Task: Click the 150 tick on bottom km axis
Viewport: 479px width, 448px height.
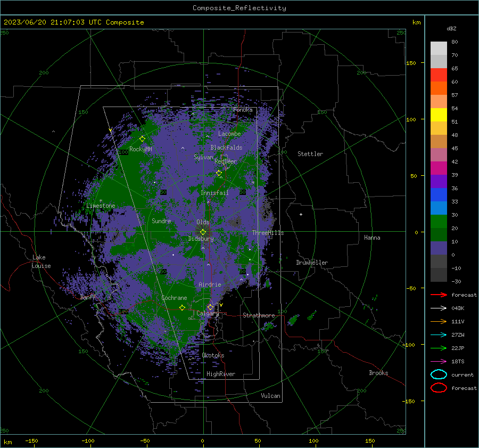Action: click(x=370, y=441)
